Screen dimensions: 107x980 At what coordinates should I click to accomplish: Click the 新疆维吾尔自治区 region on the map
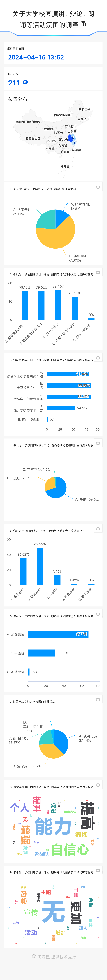pos(28,122)
